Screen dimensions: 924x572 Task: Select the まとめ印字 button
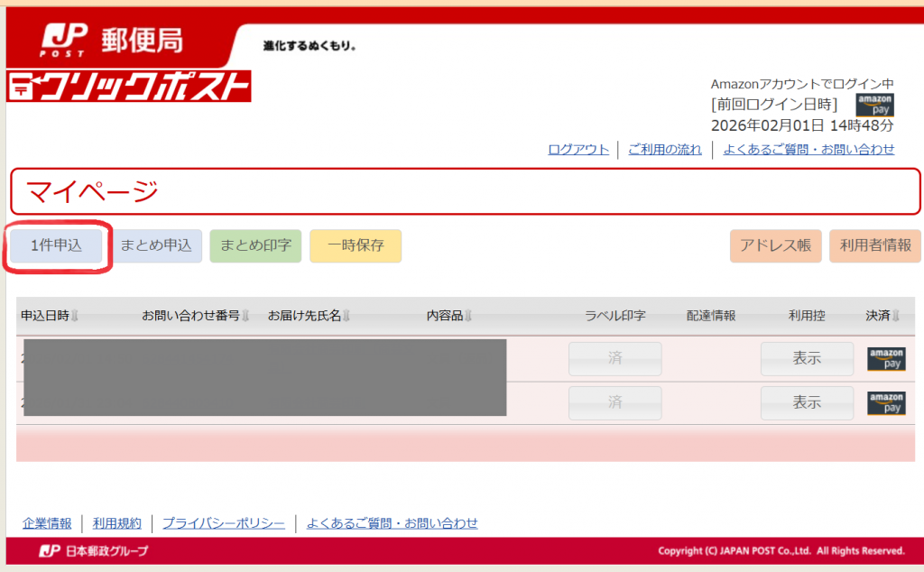(x=255, y=245)
